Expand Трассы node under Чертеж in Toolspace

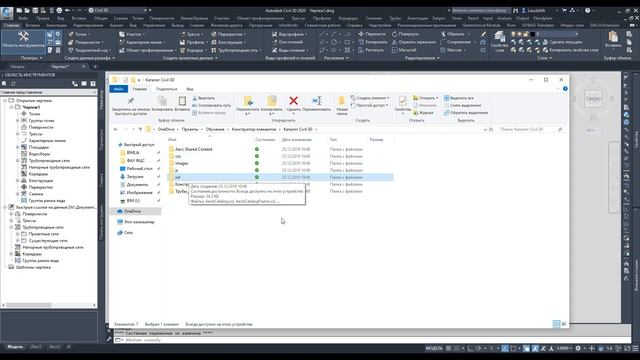pos(18,134)
